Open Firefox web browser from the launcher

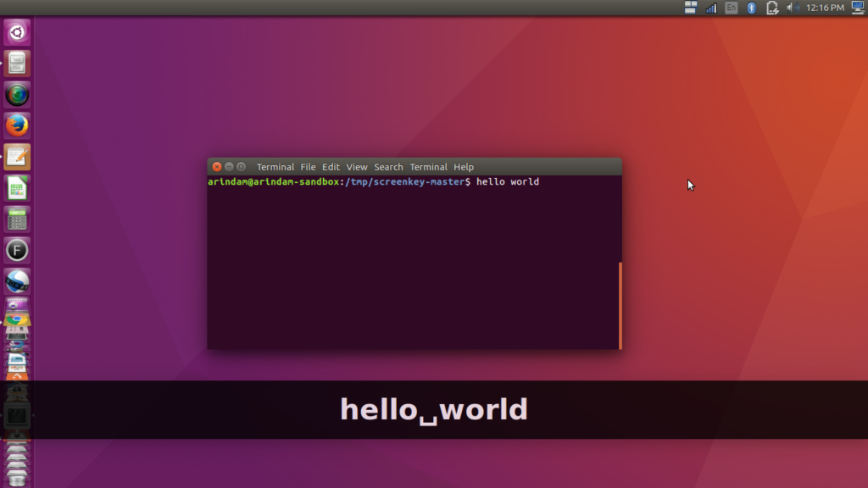17,125
